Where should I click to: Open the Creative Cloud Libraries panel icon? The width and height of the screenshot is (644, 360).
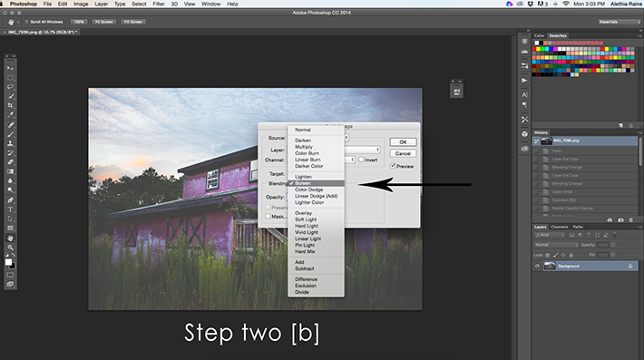click(524, 149)
